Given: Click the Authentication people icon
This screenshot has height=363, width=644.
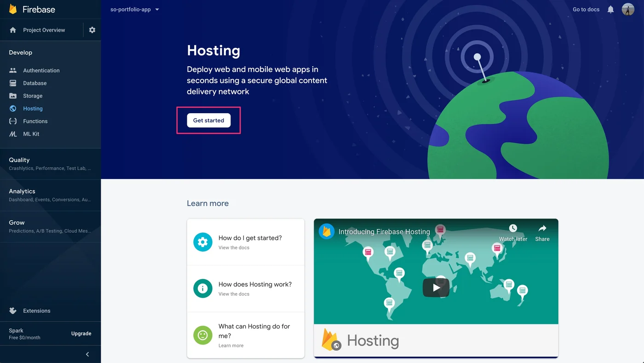Looking at the screenshot, I should (x=13, y=70).
